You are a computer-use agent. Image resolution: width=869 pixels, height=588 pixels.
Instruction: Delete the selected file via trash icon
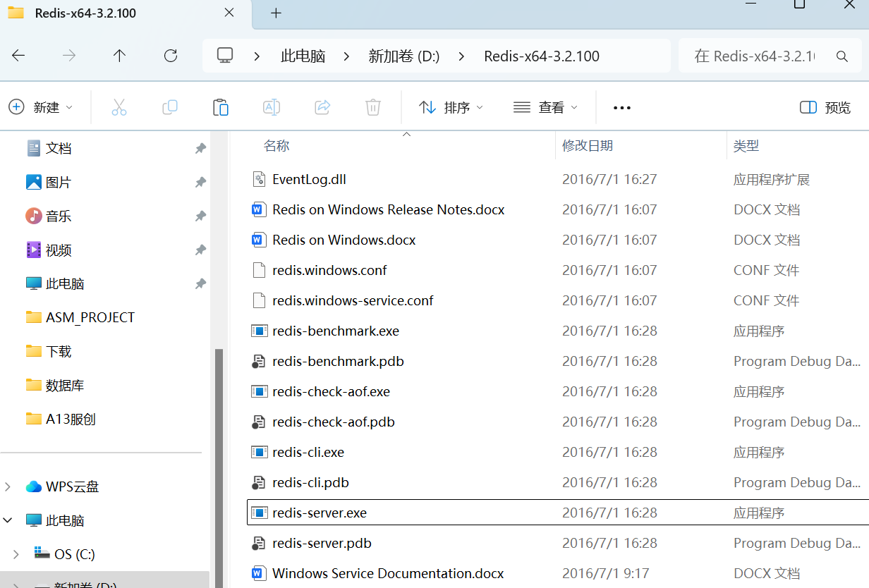[x=373, y=107]
